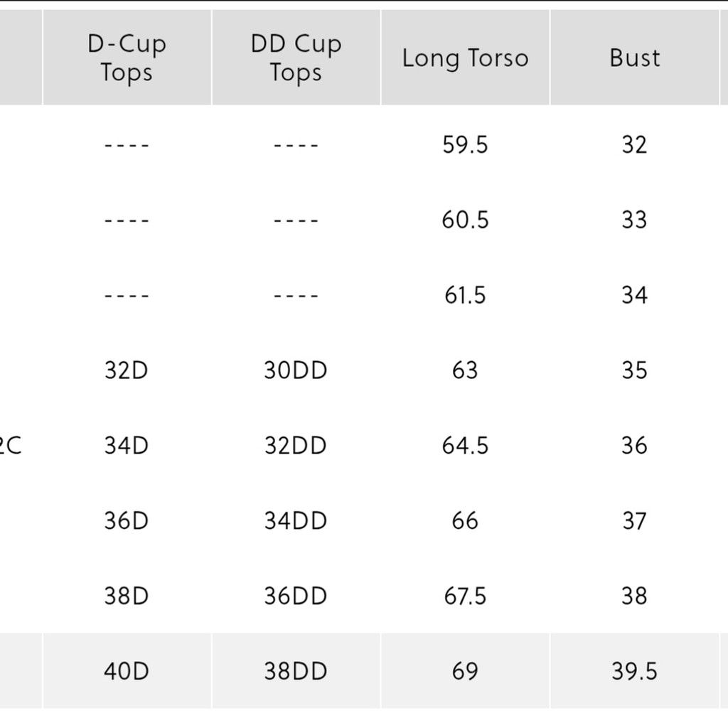Select Long Torso value 64.5
This screenshot has height=728, width=728.
465,446
